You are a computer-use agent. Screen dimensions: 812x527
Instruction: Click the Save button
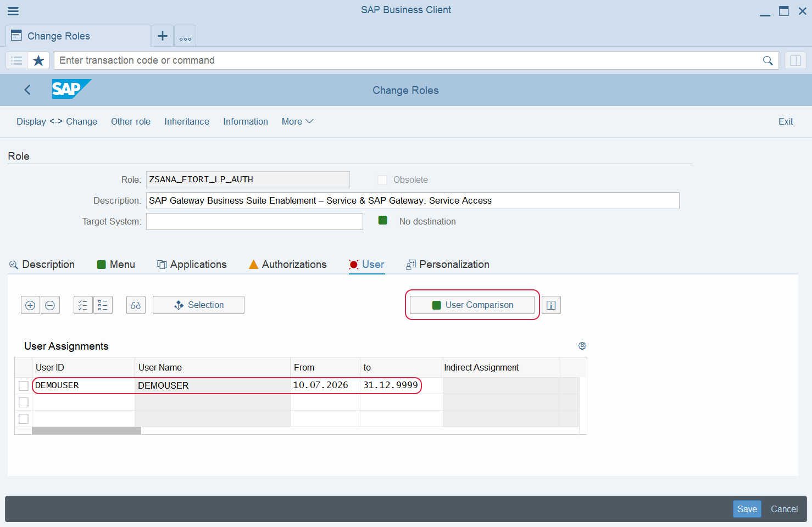coord(747,509)
